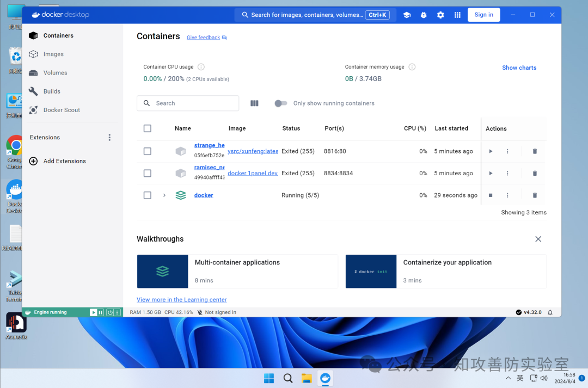Click Give feedback link
This screenshot has height=388, width=588.
click(x=207, y=38)
